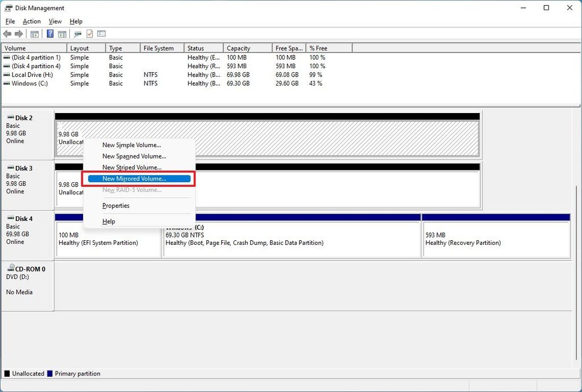This screenshot has height=392, width=582.
Task: Click the disk Properties toolbar icon
Action: tap(78, 34)
